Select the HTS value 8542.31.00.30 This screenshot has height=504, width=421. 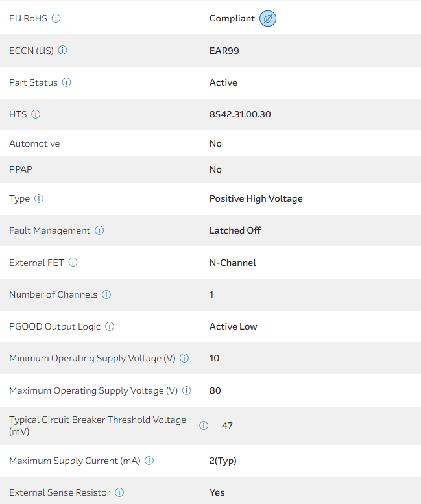click(240, 114)
